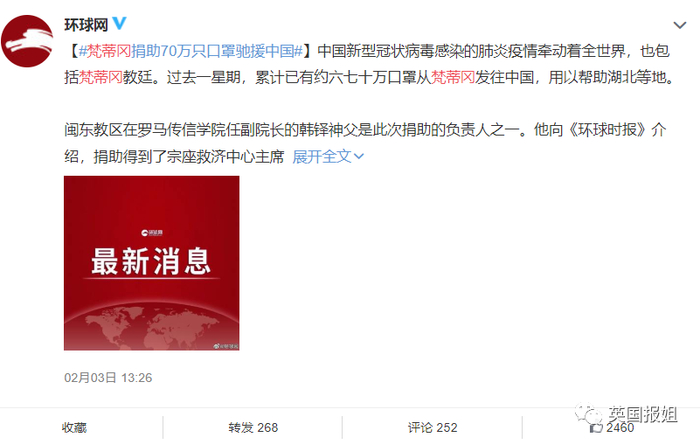700x445 pixels.
Task: Open 评论 252 comments
Action: pyautogui.click(x=433, y=428)
